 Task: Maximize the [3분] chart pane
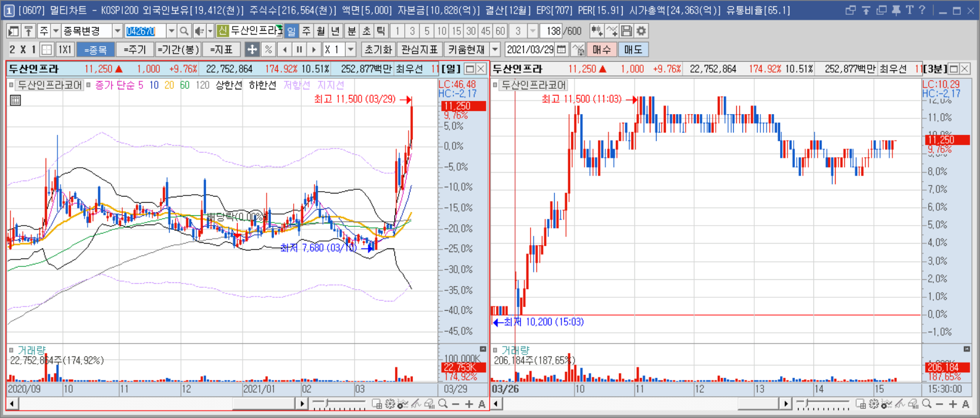coord(953,69)
